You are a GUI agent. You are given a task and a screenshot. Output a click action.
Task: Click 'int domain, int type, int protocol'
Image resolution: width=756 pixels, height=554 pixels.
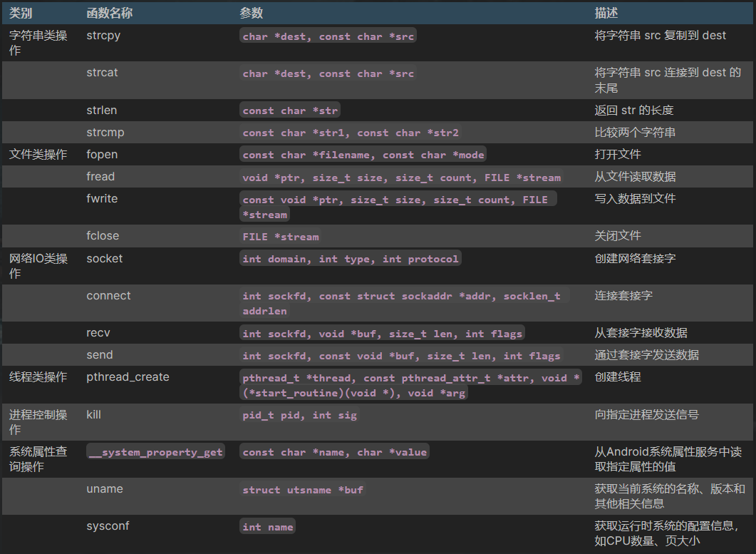tap(351, 259)
